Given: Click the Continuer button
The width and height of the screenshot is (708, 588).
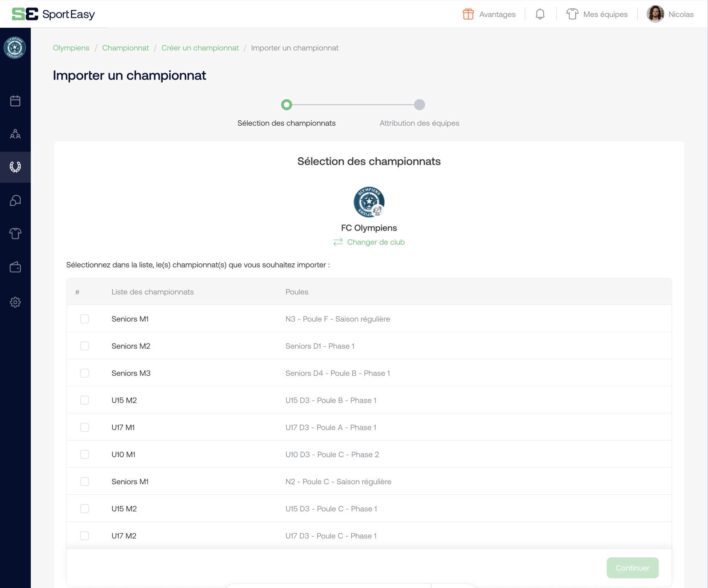Looking at the screenshot, I should [x=632, y=568].
